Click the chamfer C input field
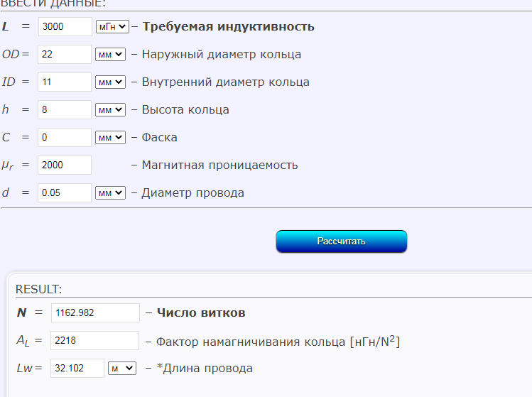The height and width of the screenshot is (397, 532). point(65,138)
